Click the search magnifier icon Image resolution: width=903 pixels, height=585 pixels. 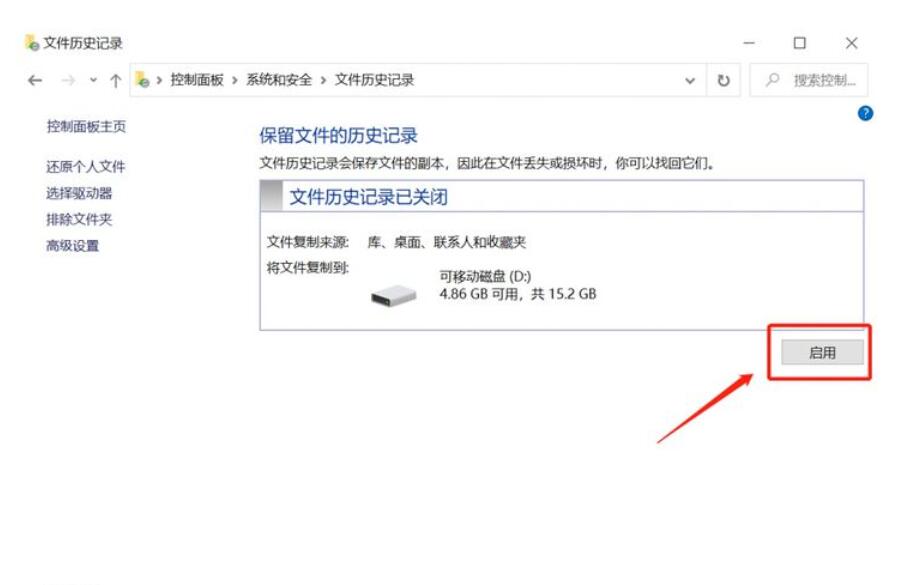pos(772,79)
